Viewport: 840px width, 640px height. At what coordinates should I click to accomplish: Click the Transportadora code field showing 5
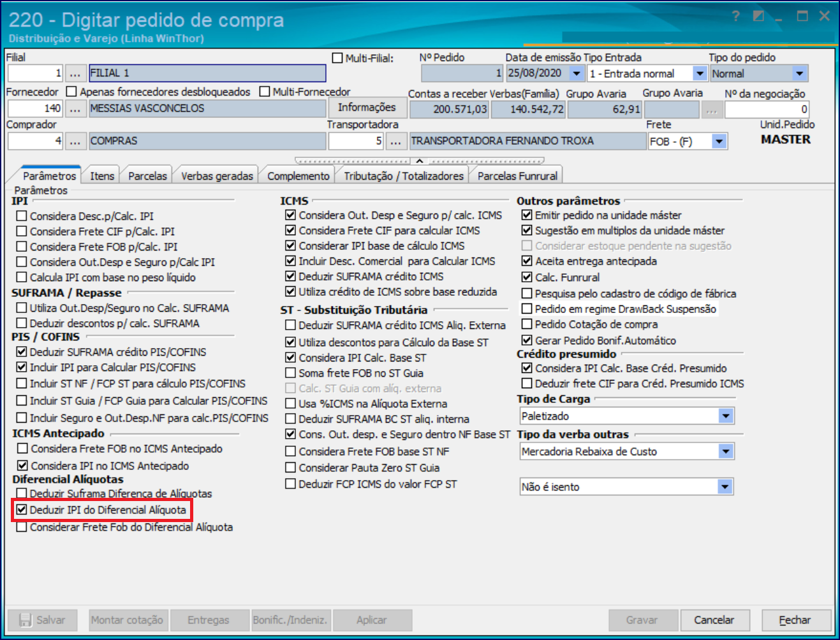356,141
